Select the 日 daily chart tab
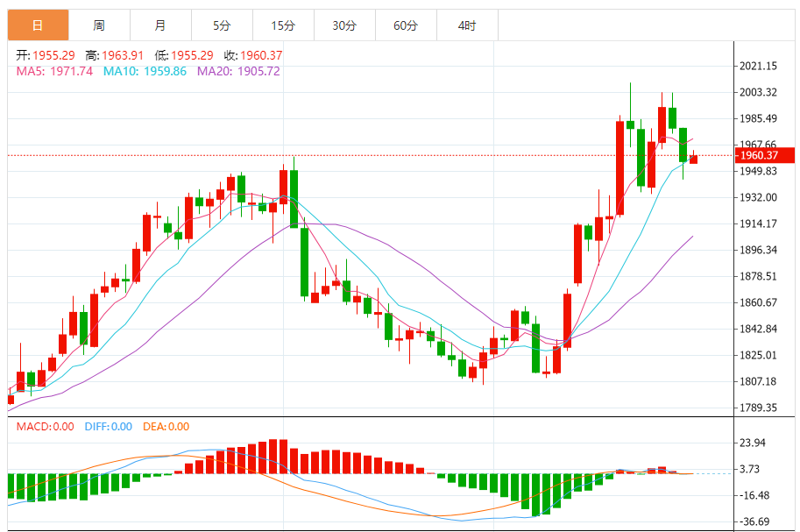 pyautogui.click(x=39, y=25)
